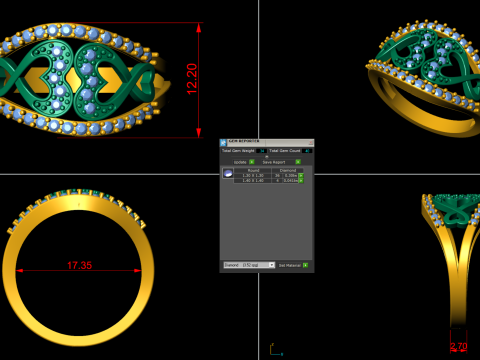Click the 12.20 height dimension label

pos(192,79)
